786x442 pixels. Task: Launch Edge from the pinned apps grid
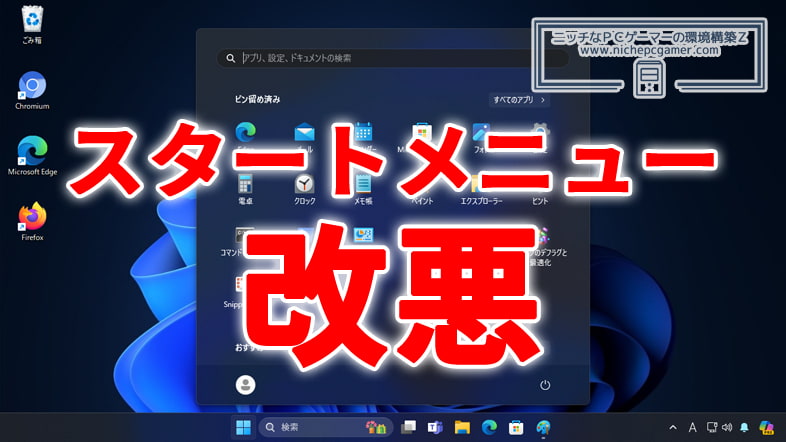tap(245, 132)
